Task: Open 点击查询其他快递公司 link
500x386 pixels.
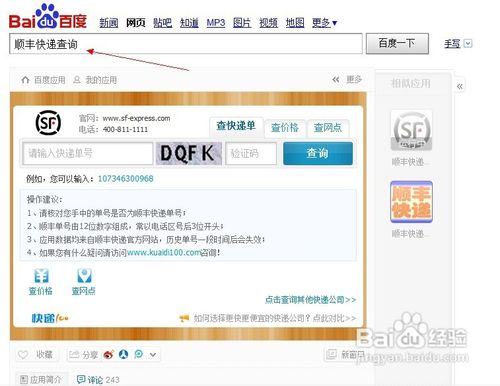Action: coord(310,300)
